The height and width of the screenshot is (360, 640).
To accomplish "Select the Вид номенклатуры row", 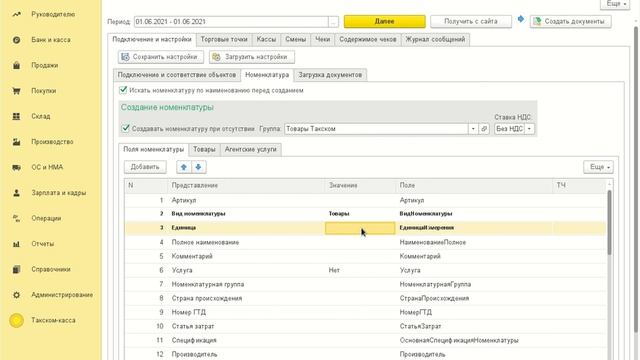I will tap(365, 214).
